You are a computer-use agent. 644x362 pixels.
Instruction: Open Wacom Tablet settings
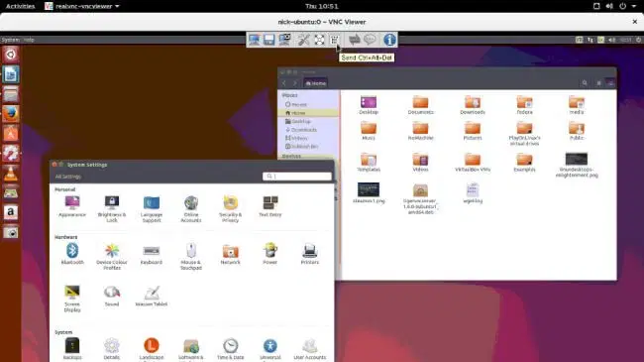tap(152, 297)
